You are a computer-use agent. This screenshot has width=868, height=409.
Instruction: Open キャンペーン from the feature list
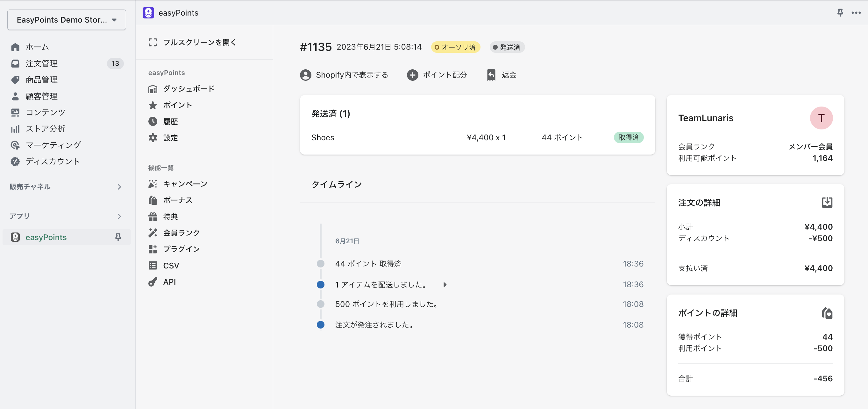point(185,184)
